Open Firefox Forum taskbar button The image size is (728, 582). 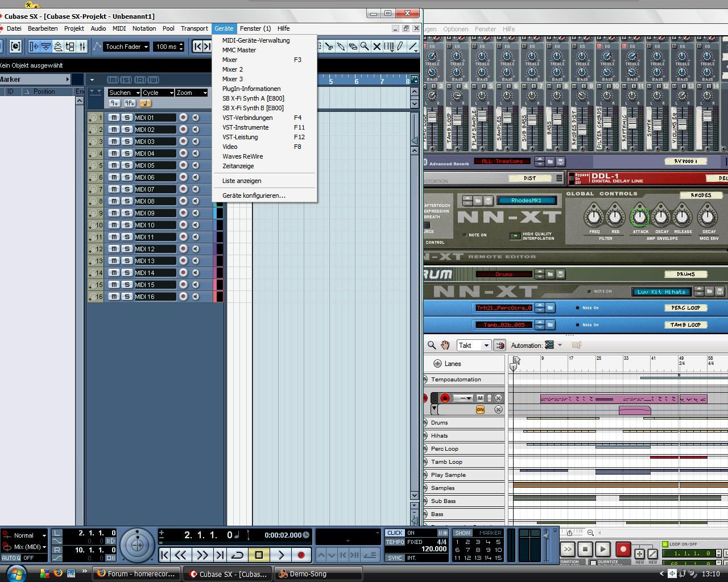[136, 574]
